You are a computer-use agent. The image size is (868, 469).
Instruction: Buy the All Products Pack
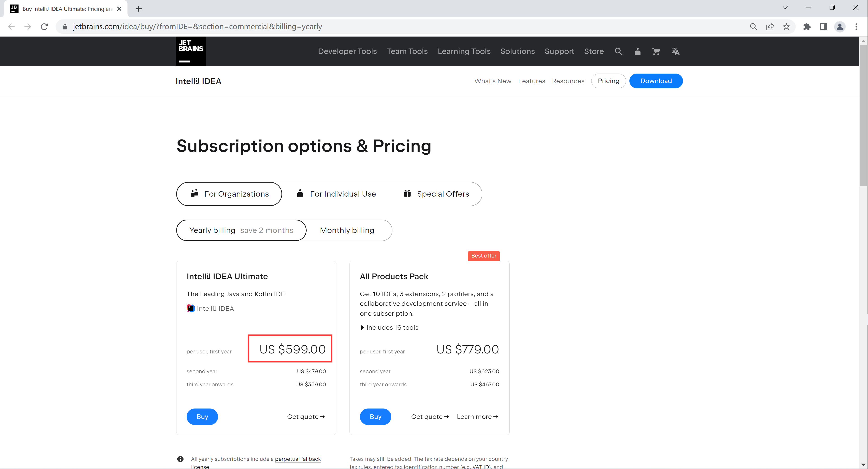click(x=375, y=417)
